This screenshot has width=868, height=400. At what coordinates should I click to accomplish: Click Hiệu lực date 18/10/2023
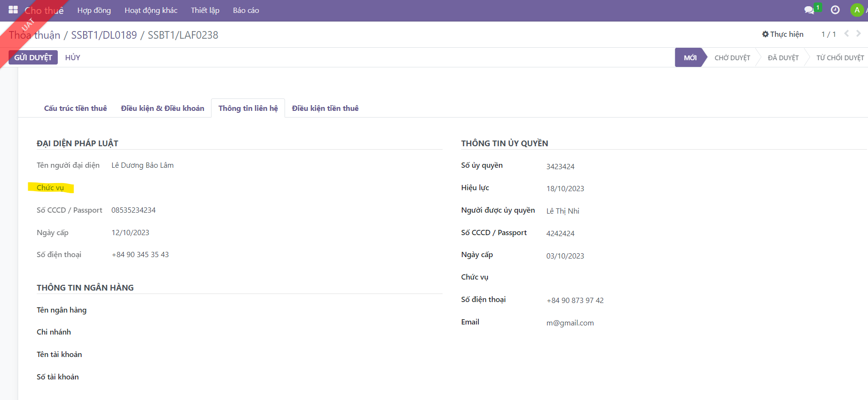click(565, 189)
